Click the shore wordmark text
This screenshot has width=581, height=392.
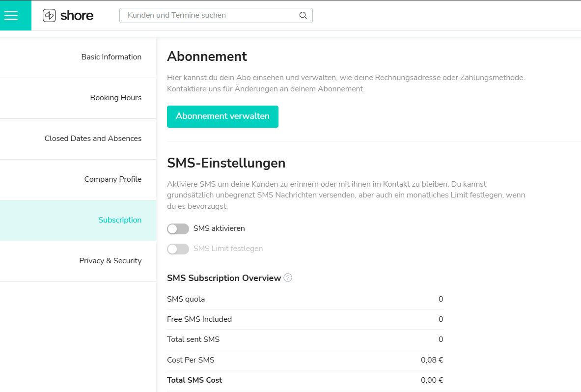[x=77, y=16]
